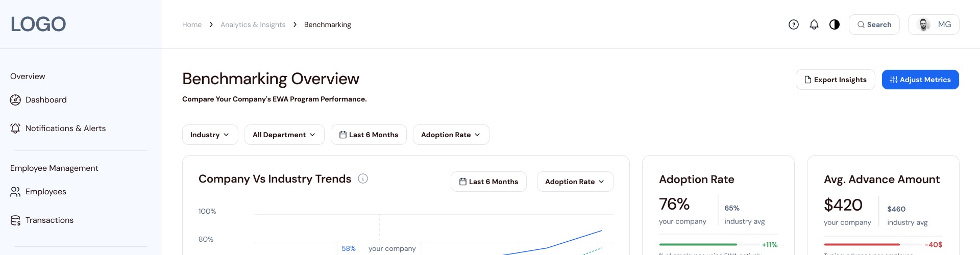Click the Search field in header

point(874,24)
